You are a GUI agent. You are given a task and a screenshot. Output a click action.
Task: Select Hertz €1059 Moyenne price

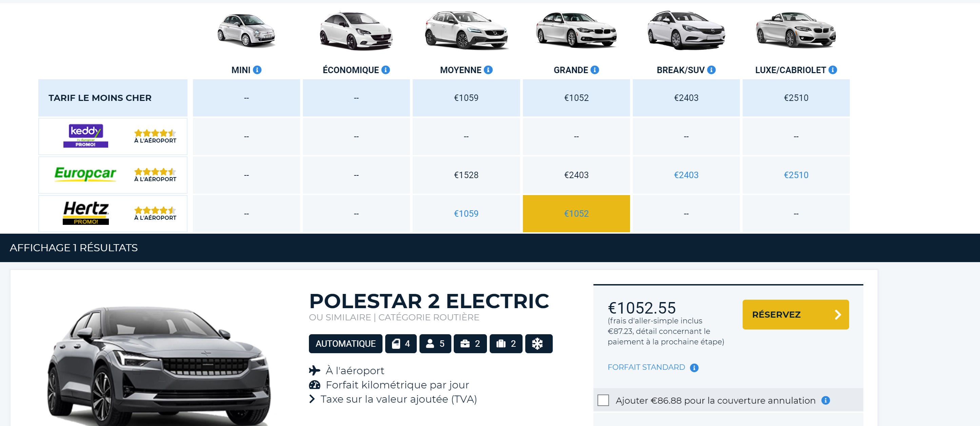(x=466, y=214)
